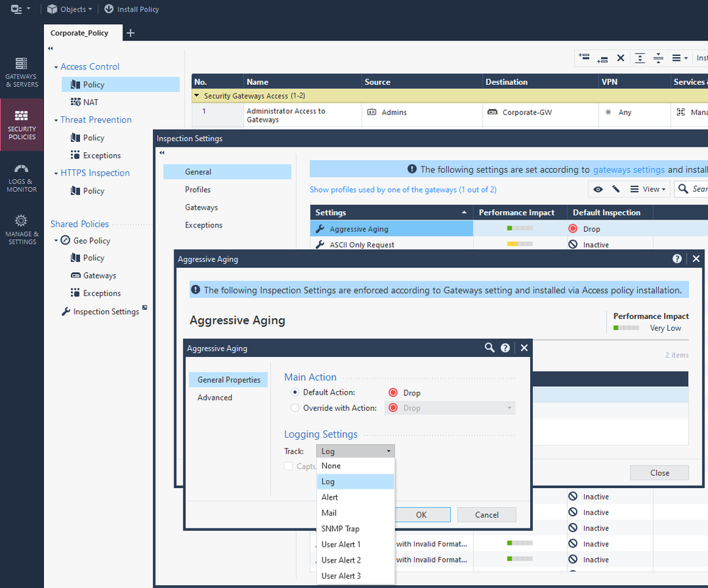The width and height of the screenshot is (708, 588).
Task: Click OK button in Aggressive Aging dialog
Action: click(x=421, y=515)
